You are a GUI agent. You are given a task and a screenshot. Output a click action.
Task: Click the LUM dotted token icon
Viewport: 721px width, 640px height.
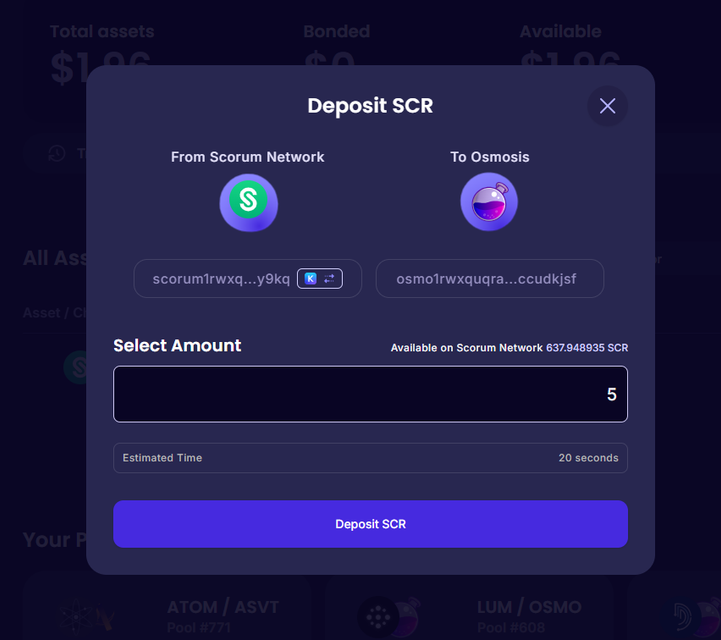[378, 617]
